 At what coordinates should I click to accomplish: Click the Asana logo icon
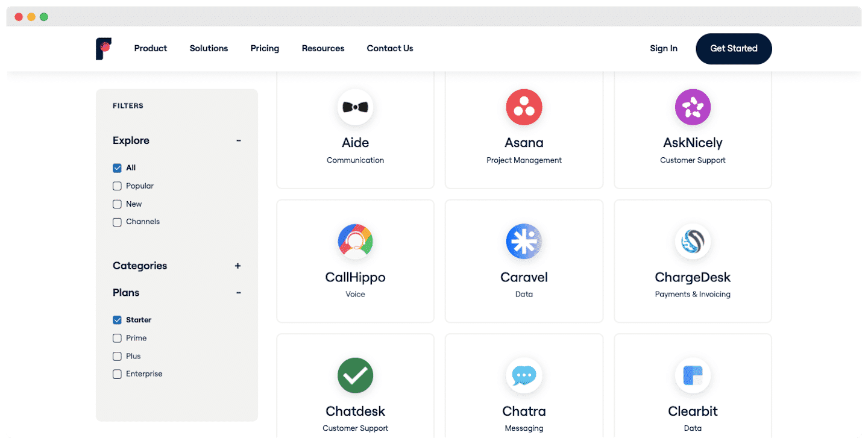pyautogui.click(x=524, y=107)
